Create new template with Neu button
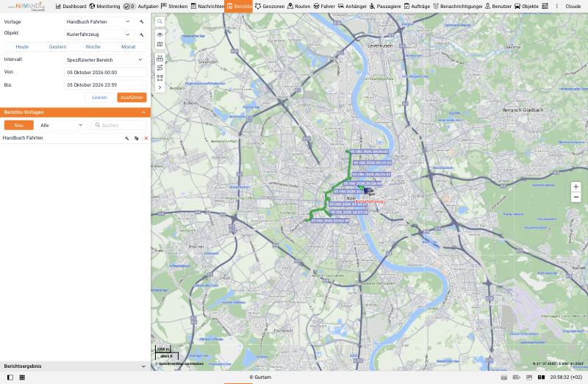 tap(19, 125)
